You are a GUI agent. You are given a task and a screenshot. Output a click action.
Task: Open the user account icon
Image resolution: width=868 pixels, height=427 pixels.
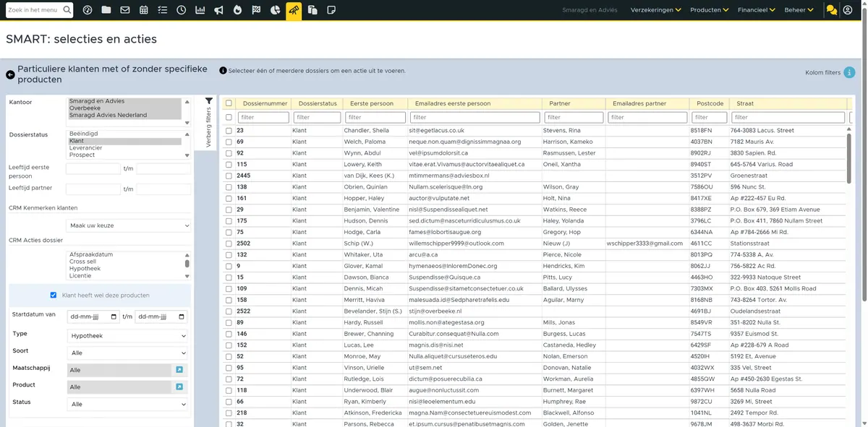click(848, 10)
